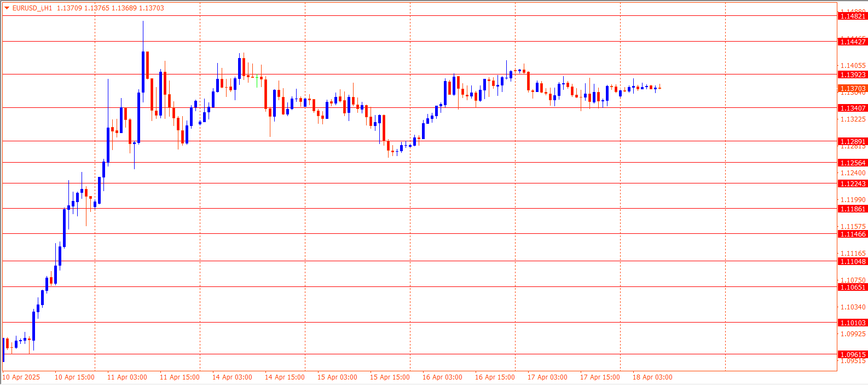The image size is (868, 385).
Task: Click the 1.13923 price level label
Action: 853,75
